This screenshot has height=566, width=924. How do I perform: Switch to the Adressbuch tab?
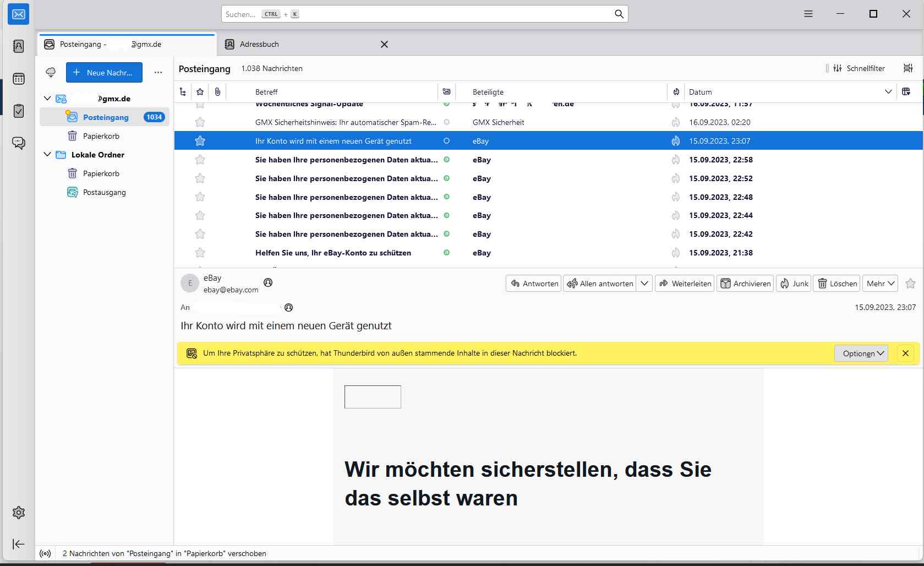[259, 44]
